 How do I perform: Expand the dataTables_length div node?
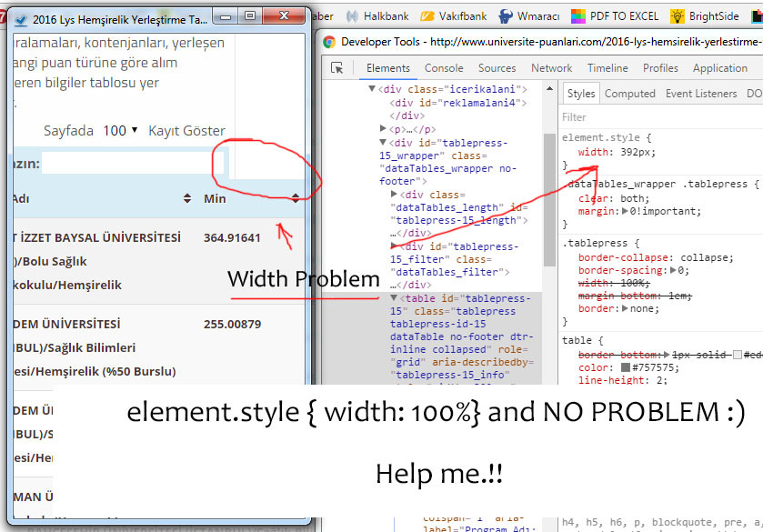pos(394,194)
